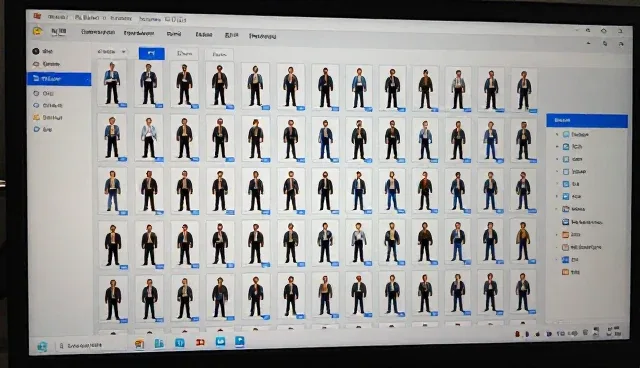Open the orange-icon item in left sidebar
Viewport: 640px width, 368px height.
47,117
